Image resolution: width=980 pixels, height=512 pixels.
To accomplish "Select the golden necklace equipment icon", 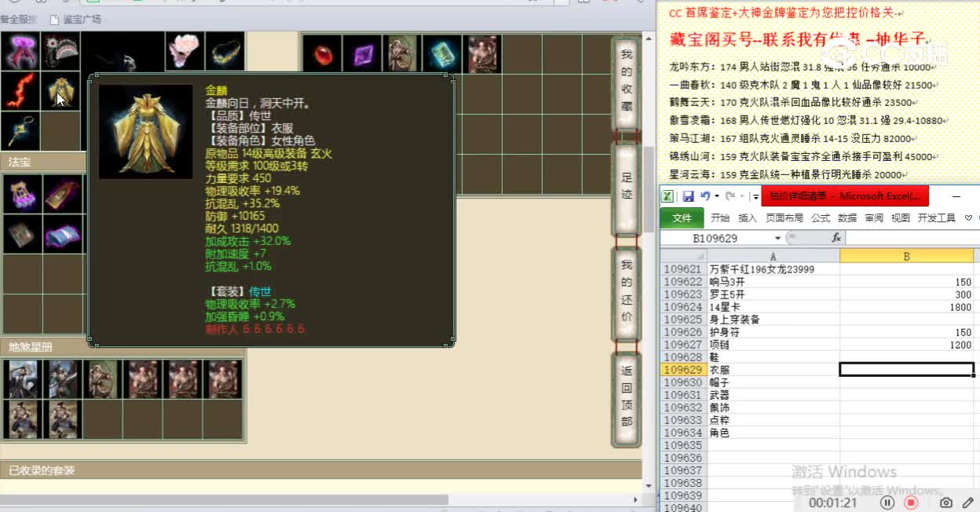I will (225, 51).
